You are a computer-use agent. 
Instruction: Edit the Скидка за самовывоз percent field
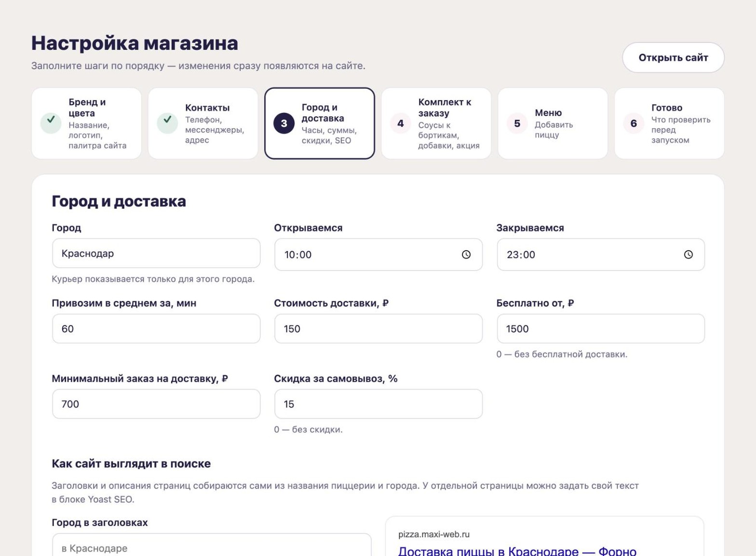[x=378, y=404]
